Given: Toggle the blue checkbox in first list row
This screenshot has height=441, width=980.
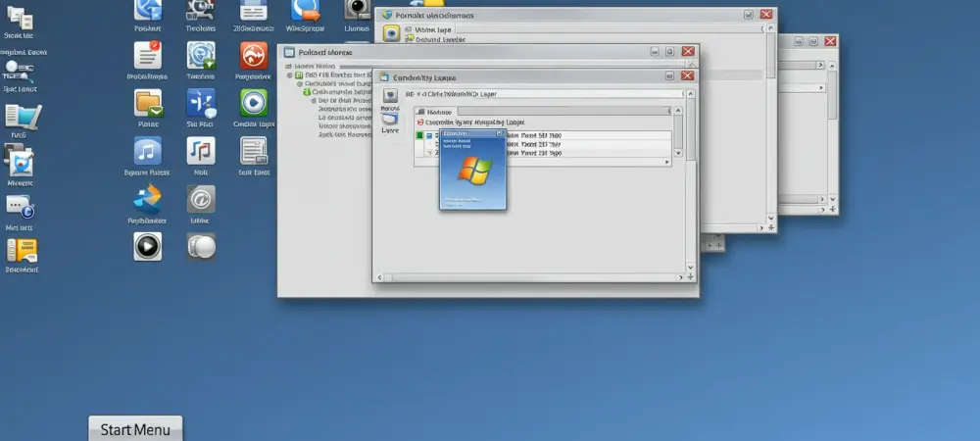Looking at the screenshot, I should pos(429,136).
